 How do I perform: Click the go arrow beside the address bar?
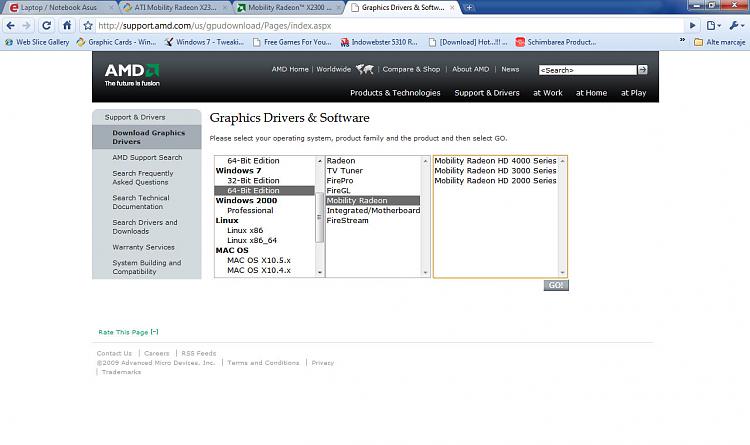click(692, 26)
